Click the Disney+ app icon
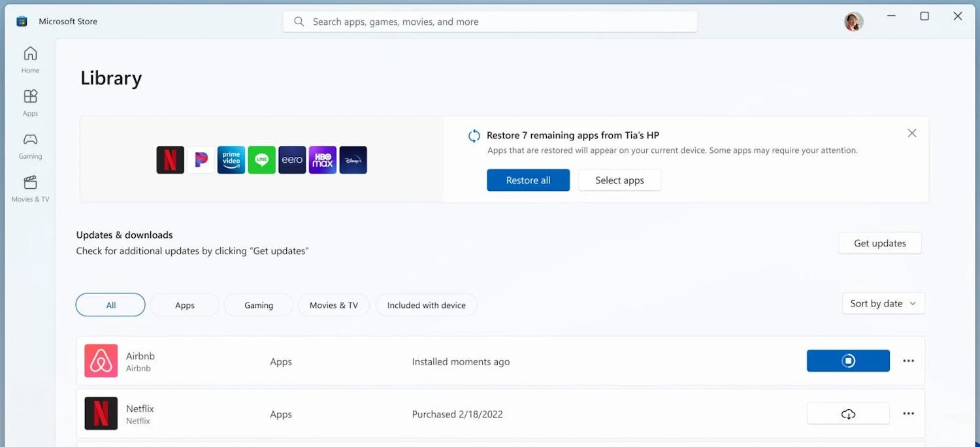The width and height of the screenshot is (980, 447). [353, 159]
